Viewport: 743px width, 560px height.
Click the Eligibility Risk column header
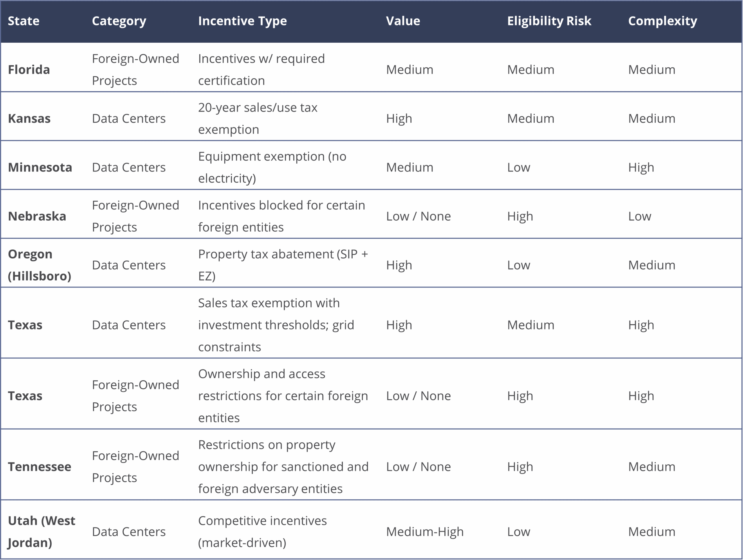[x=549, y=21]
